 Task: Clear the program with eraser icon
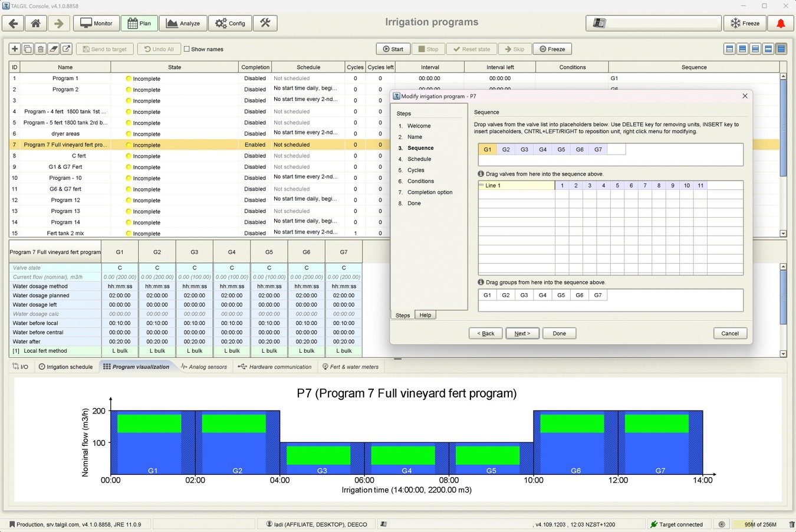click(54, 49)
